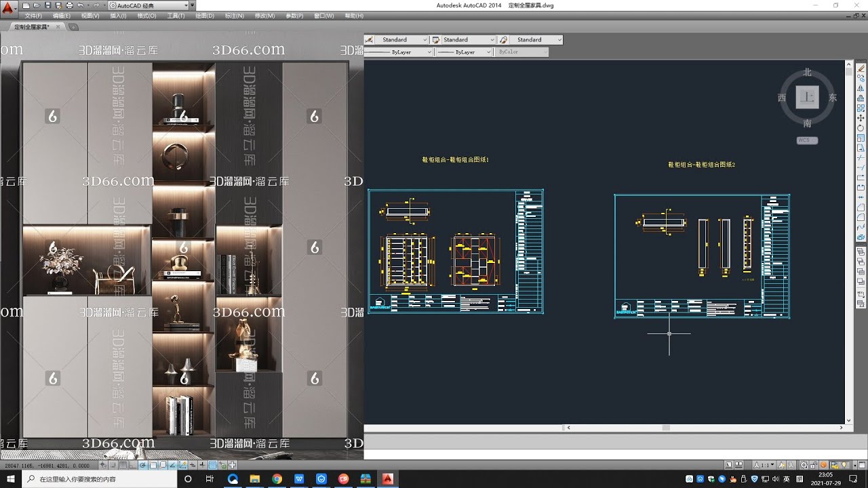868x488 pixels.
Task: Open the second ByLayer lineweight dropdown
Action: [464, 52]
